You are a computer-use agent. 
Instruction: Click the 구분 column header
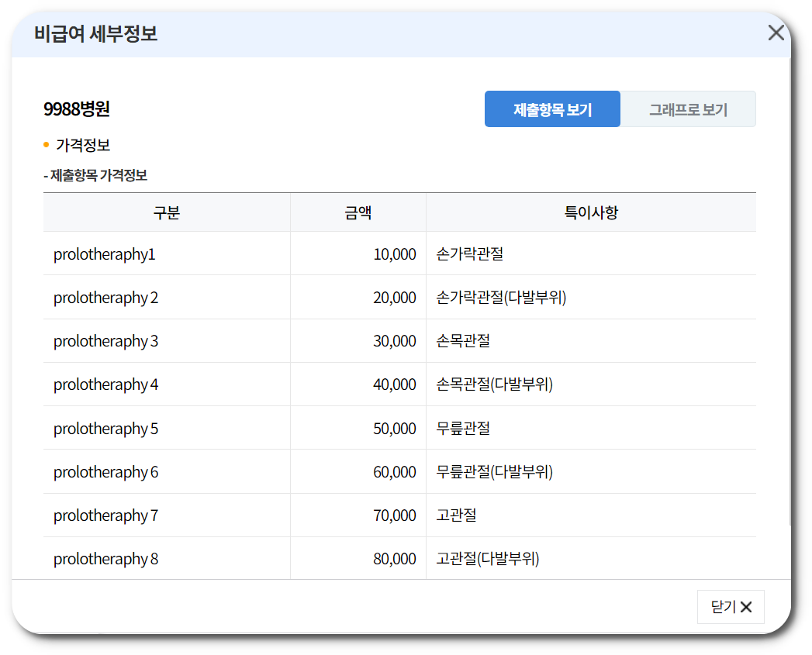point(166,211)
